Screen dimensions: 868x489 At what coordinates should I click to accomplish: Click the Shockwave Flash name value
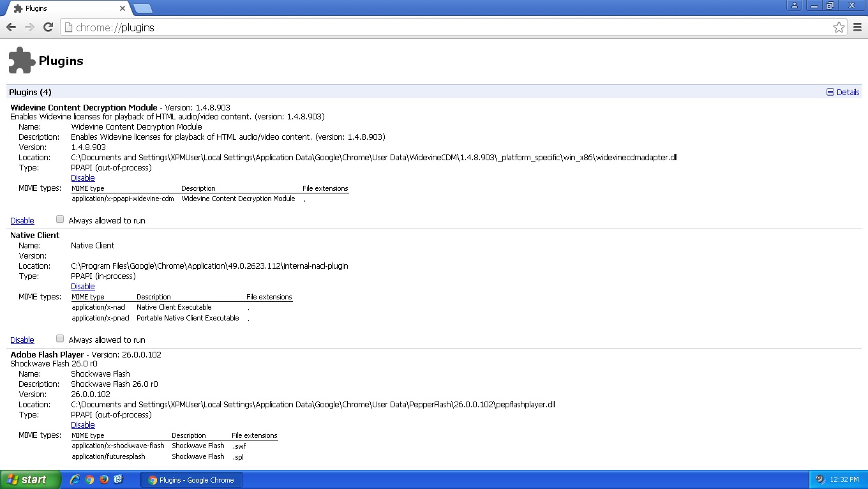click(100, 374)
